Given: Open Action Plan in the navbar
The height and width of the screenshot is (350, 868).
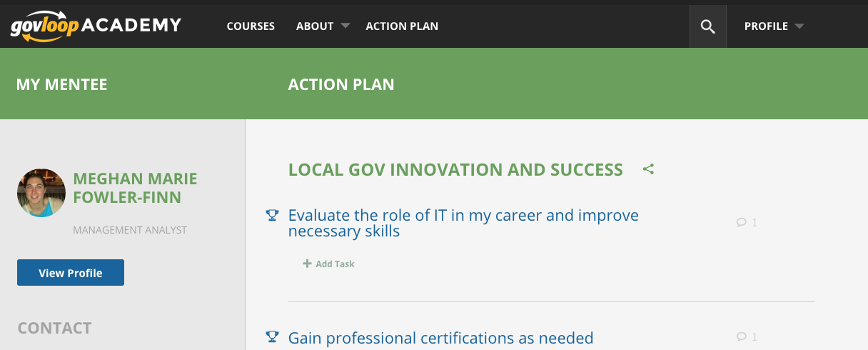Looking at the screenshot, I should [402, 26].
